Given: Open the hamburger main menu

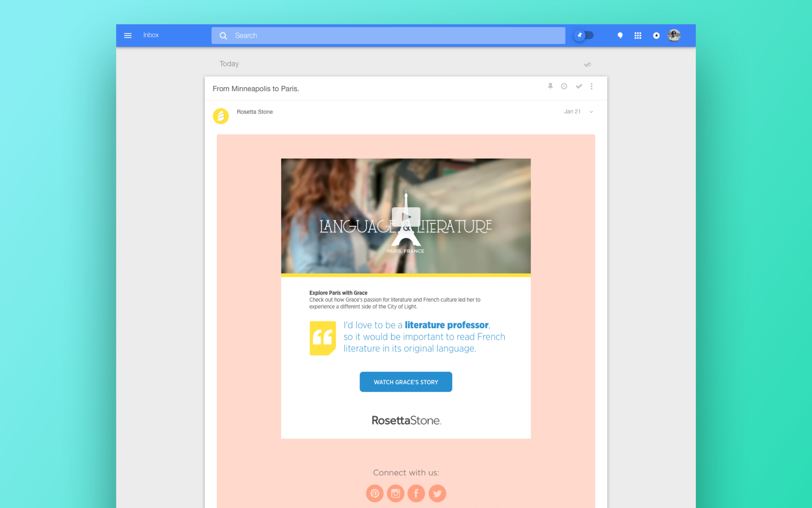Looking at the screenshot, I should (128, 35).
